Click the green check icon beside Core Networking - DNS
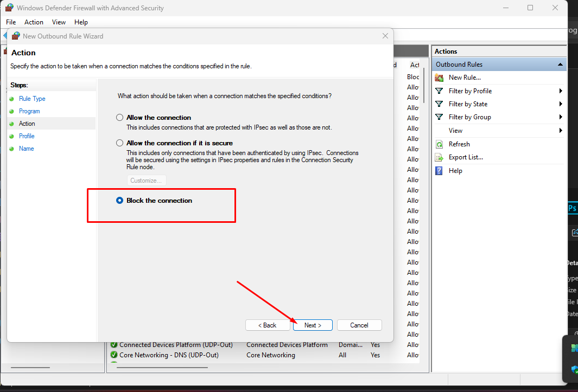This screenshot has width=578, height=392. (x=114, y=355)
